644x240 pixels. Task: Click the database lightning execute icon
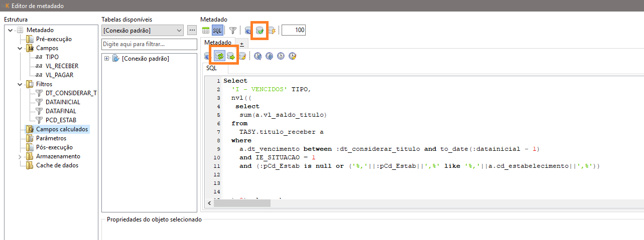click(272, 30)
